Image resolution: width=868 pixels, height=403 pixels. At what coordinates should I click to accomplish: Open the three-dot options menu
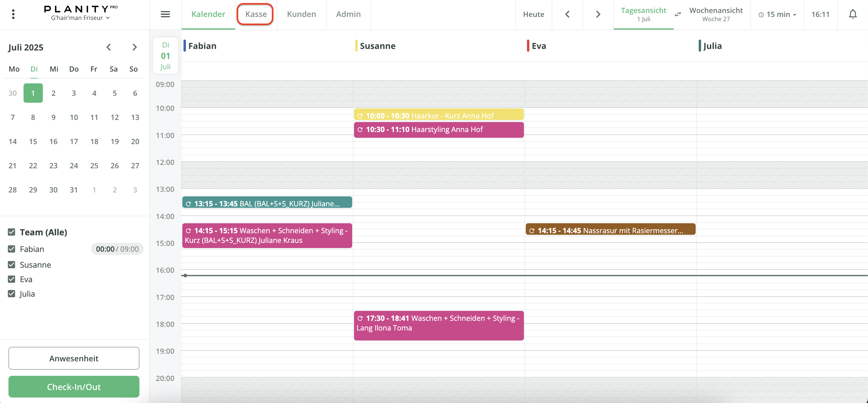[x=13, y=14]
